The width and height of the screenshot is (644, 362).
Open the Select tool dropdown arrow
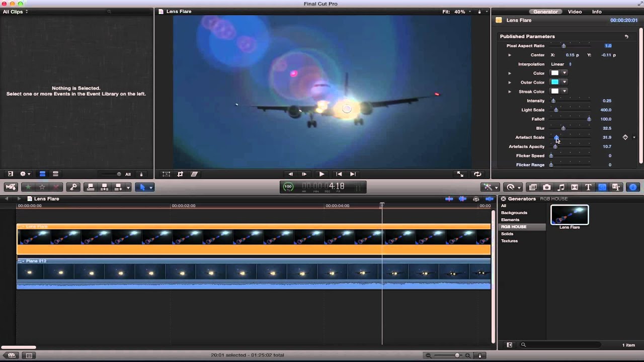(150, 188)
